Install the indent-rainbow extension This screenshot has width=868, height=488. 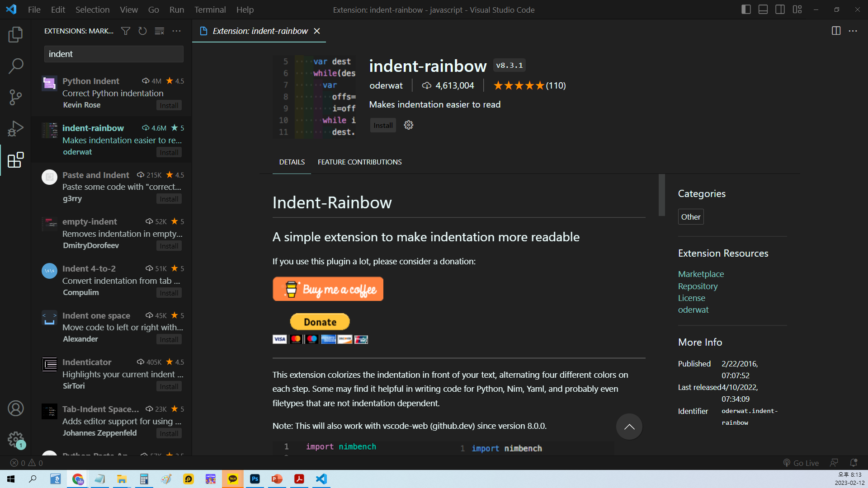click(x=383, y=125)
